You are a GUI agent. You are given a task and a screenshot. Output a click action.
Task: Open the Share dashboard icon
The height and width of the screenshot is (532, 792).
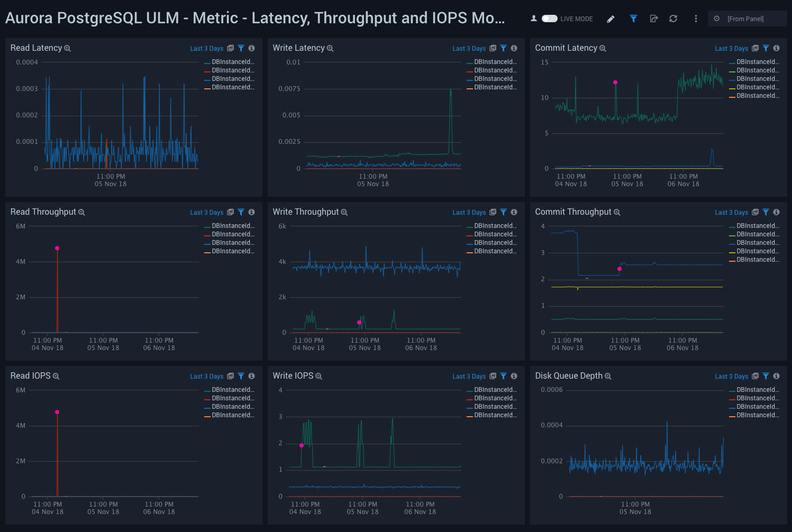(654, 18)
